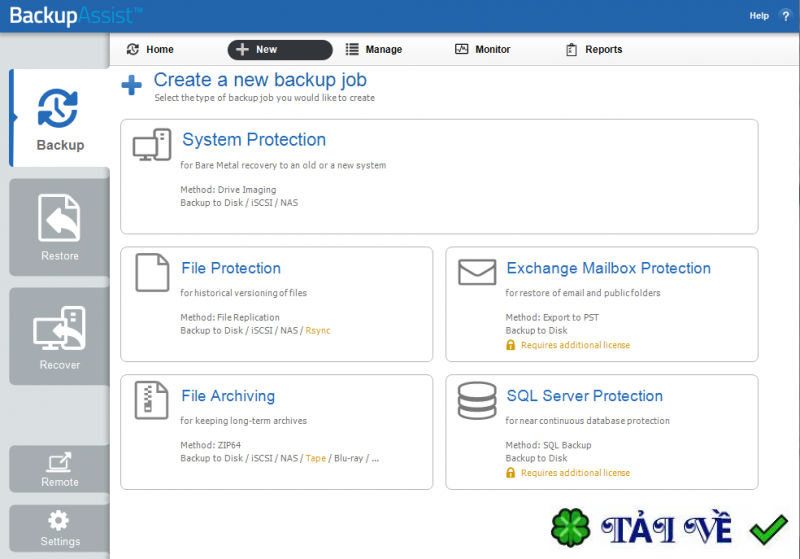Image resolution: width=800 pixels, height=559 pixels.
Task: Click the SQL Server database icon
Action: [x=477, y=400]
